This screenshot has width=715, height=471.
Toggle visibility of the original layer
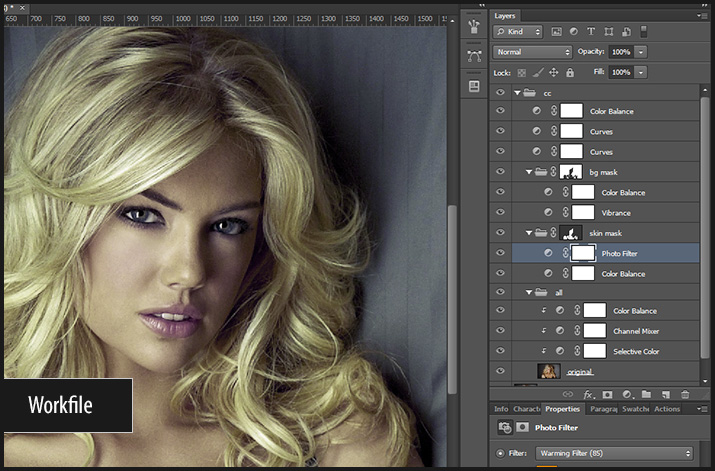[x=500, y=371]
